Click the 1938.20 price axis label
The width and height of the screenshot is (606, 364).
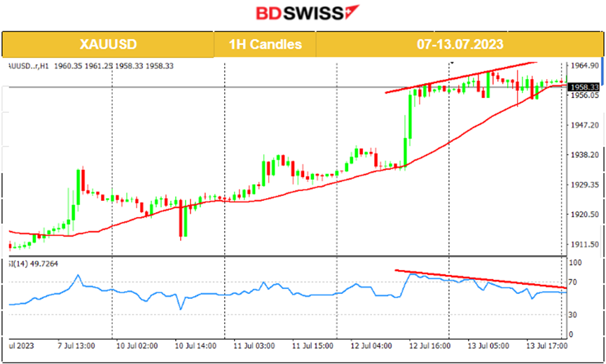pyautogui.click(x=584, y=155)
